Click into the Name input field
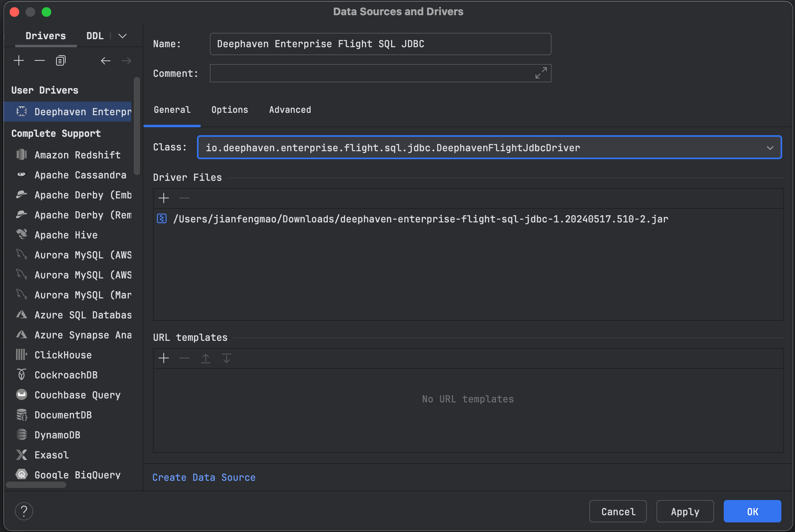 tap(380, 44)
